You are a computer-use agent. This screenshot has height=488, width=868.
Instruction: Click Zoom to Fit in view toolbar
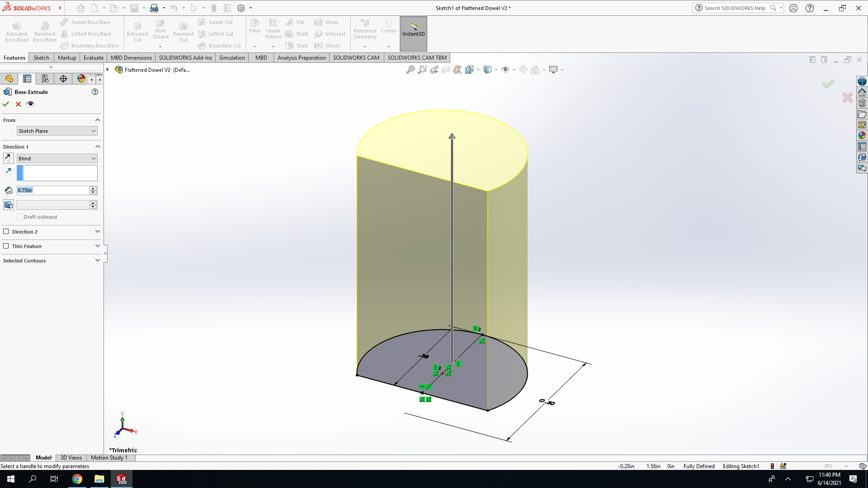pos(410,70)
